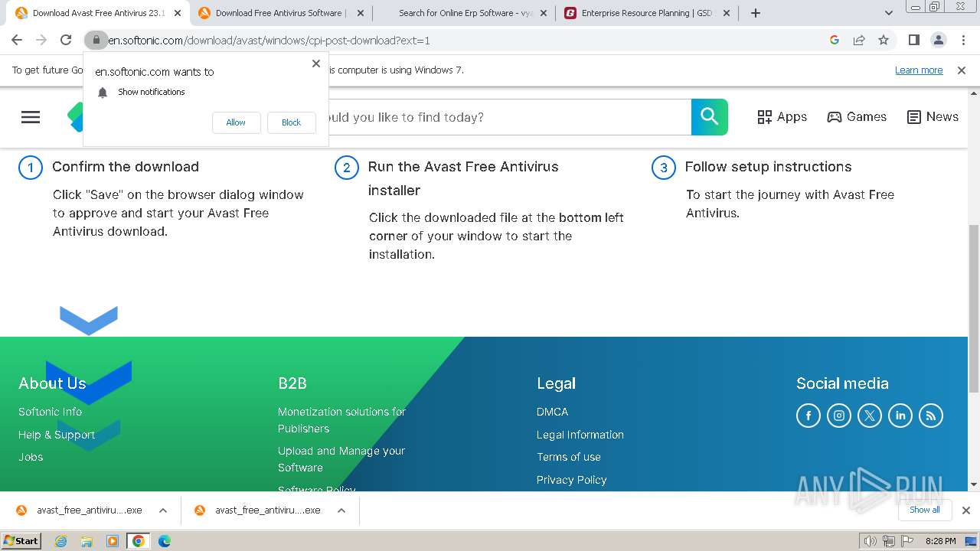Block notifications from en.softonic.com

tap(291, 122)
